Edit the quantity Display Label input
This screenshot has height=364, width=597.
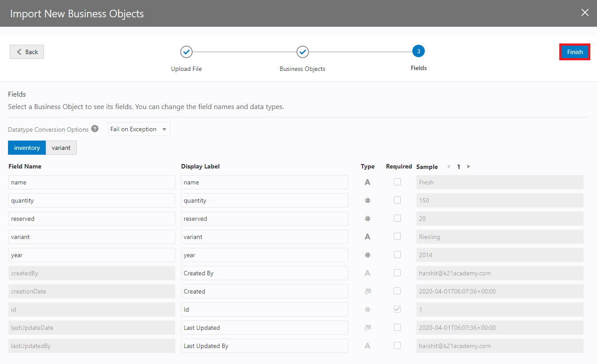(265, 200)
